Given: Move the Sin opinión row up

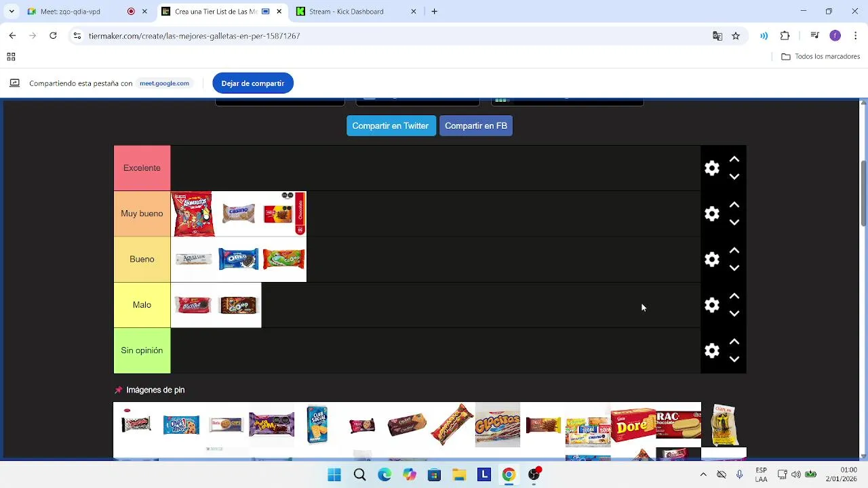Looking at the screenshot, I should tap(734, 342).
